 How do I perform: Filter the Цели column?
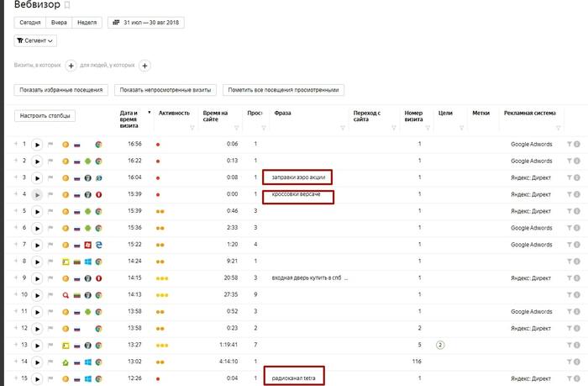coord(462,128)
